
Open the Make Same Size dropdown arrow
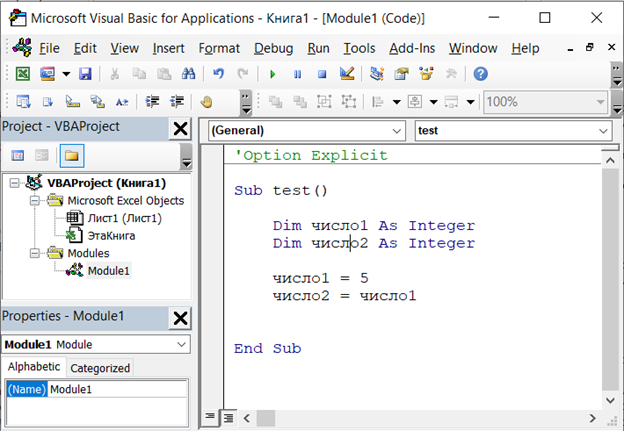tap(470, 102)
